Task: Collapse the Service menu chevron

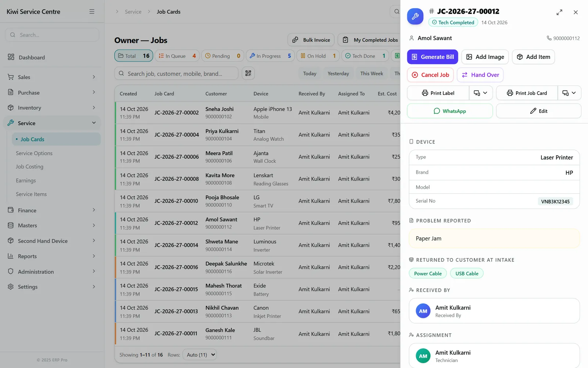Action: pos(94,123)
